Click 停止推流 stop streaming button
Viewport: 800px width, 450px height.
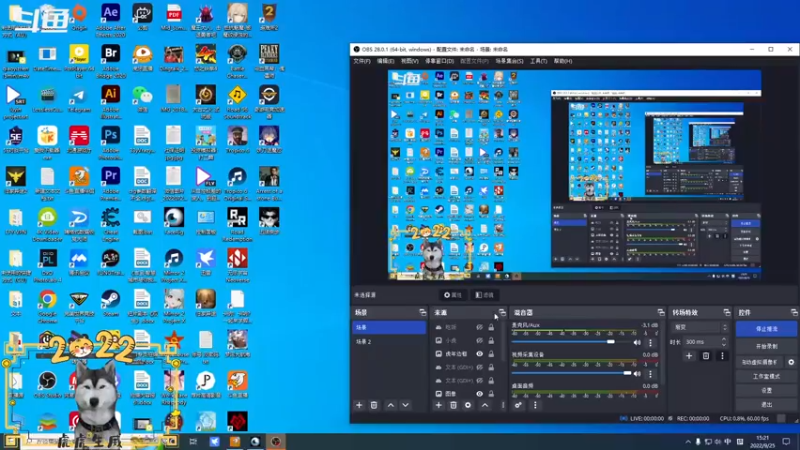pyautogui.click(x=766, y=329)
